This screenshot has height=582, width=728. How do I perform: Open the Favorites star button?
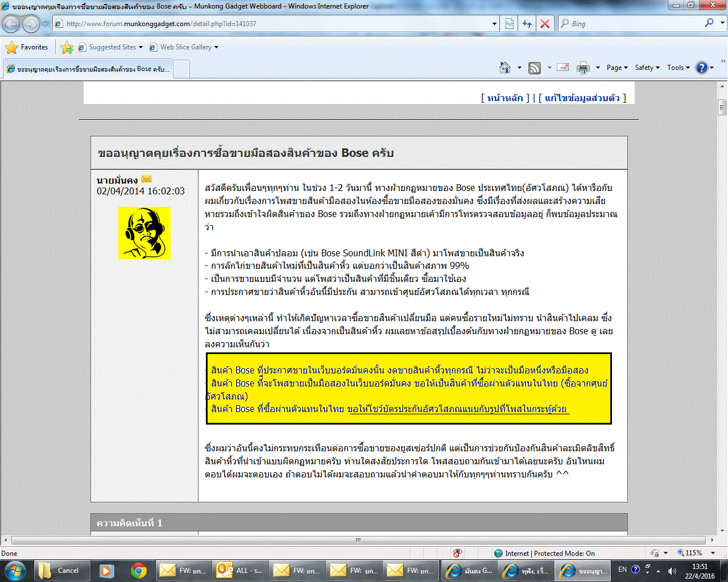pyautogui.click(x=27, y=47)
